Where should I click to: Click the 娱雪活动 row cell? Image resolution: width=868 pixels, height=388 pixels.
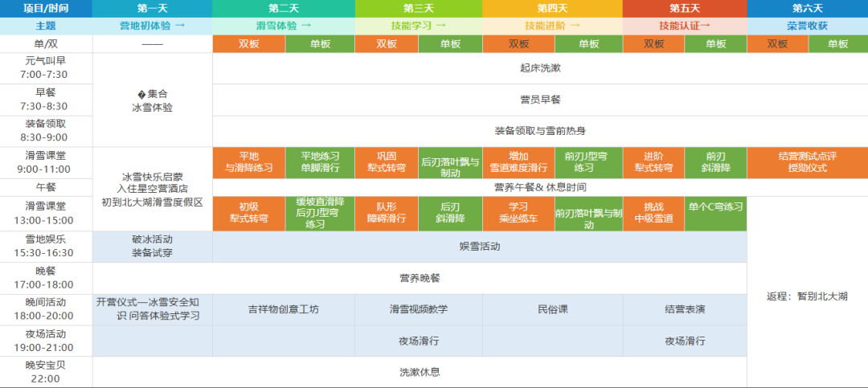click(x=479, y=247)
